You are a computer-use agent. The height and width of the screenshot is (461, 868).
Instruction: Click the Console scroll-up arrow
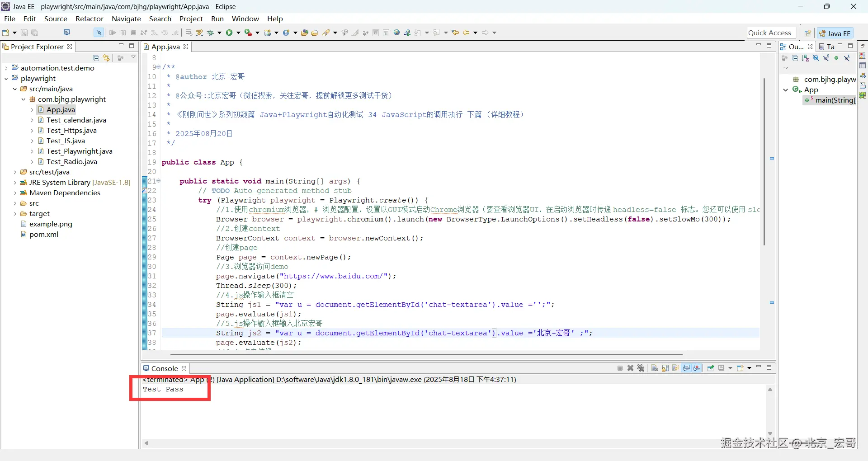(770, 389)
